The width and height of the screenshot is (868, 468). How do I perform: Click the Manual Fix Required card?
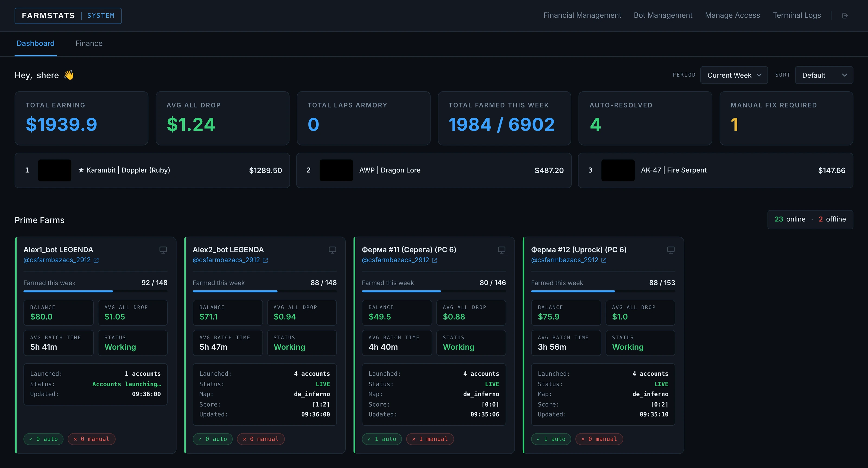(x=786, y=118)
